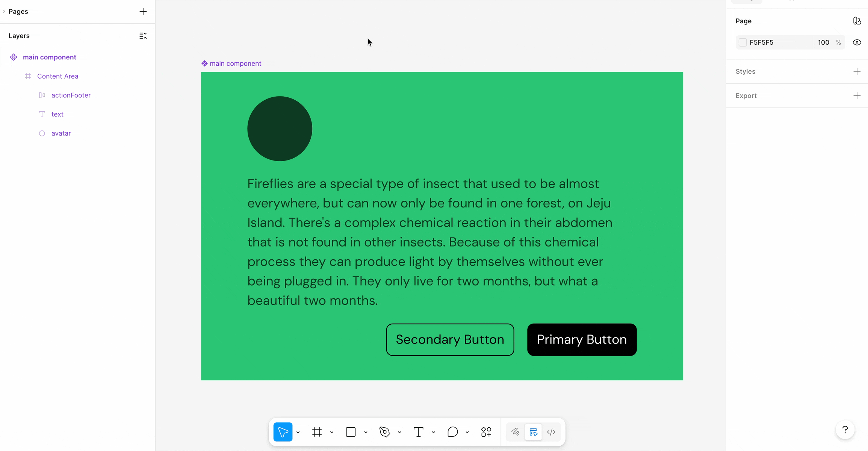Switch to Dev Mode with the code icon

tap(551, 432)
